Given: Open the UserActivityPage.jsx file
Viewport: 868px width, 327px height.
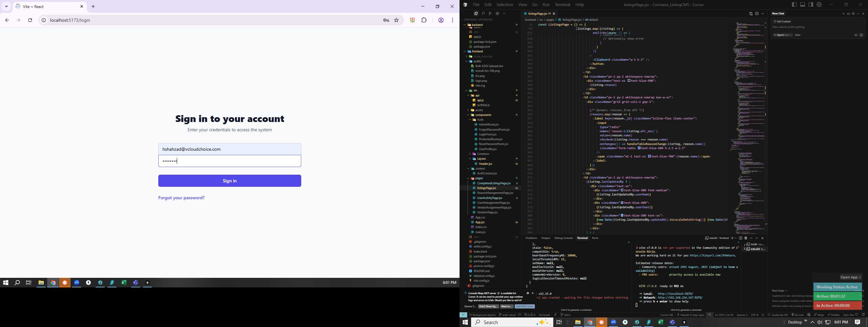Looking at the screenshot, I should click(x=490, y=198).
